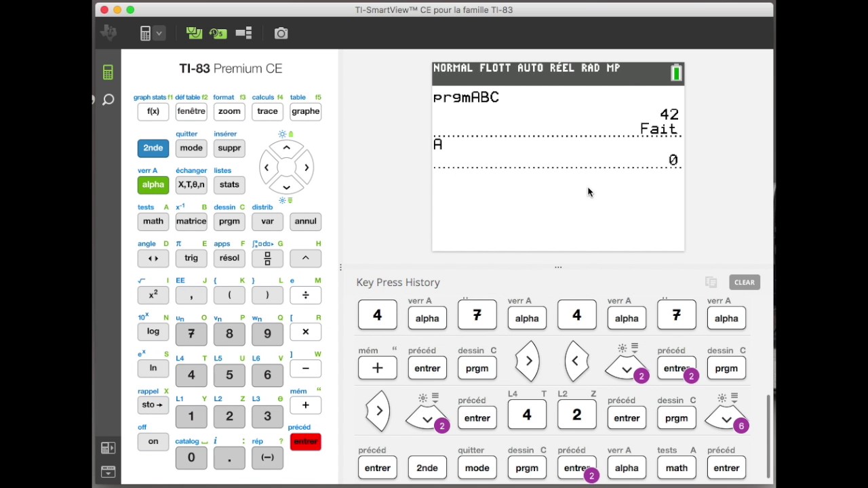The image size is (868, 488).
Task: Click the X,T,θ,n calculator key
Action: click(191, 184)
